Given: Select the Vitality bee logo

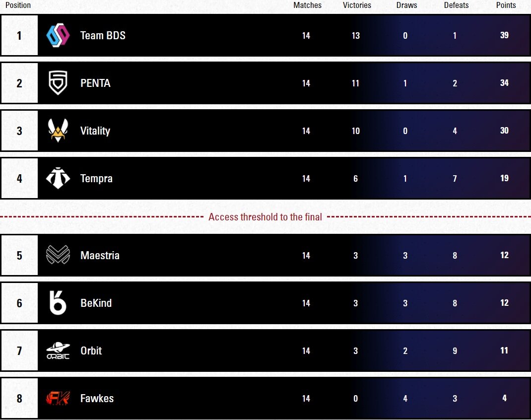Looking at the screenshot, I should tap(58, 131).
